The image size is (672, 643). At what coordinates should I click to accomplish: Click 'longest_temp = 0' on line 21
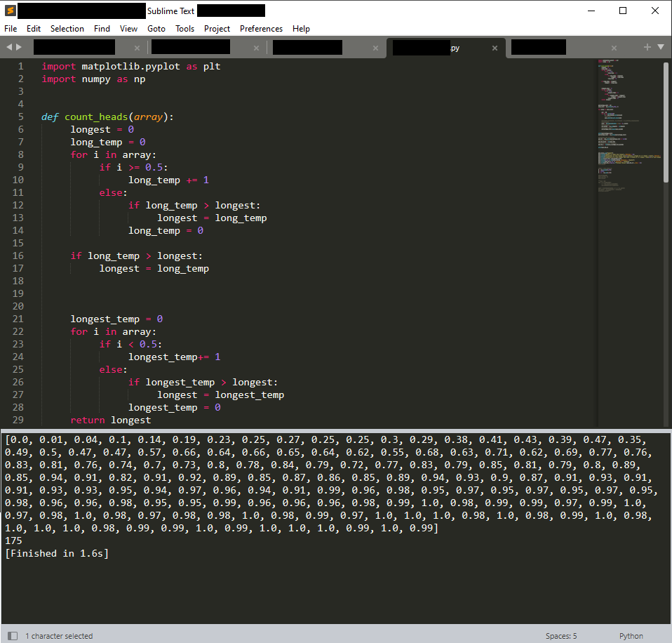click(116, 319)
